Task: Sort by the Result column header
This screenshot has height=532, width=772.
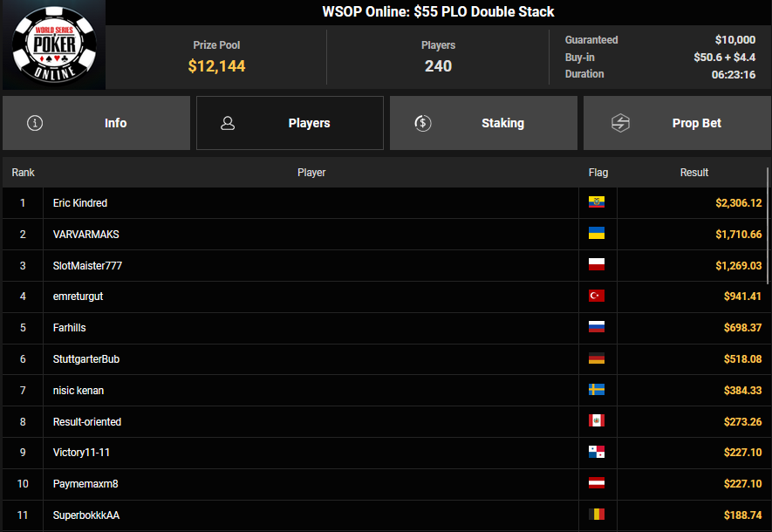Action: tap(694, 173)
